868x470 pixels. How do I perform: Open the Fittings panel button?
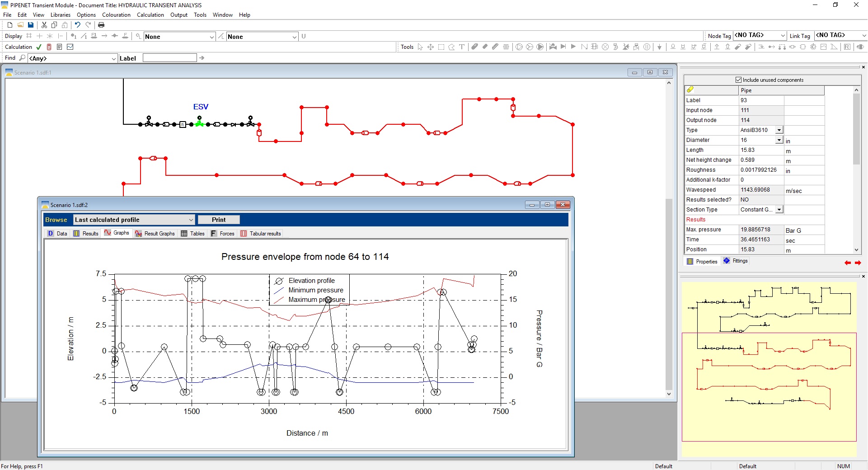tap(735, 261)
